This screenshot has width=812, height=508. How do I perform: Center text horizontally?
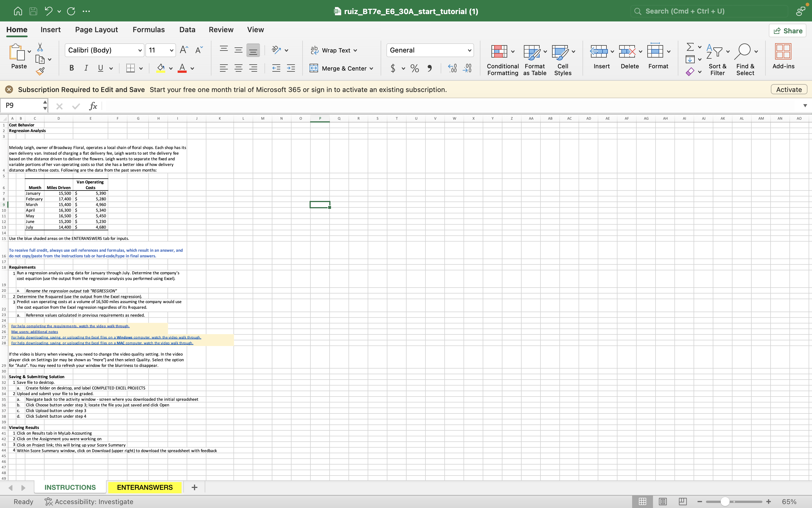coord(238,68)
